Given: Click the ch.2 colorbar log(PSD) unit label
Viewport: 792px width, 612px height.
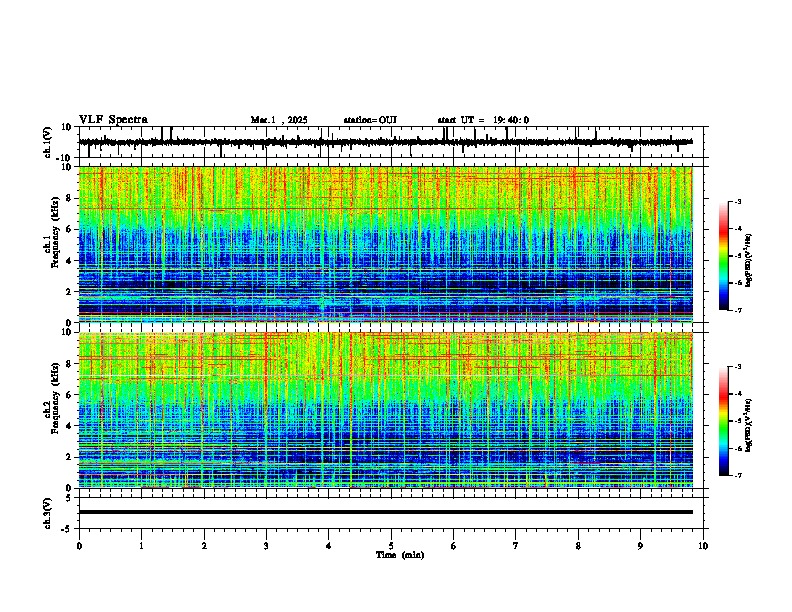Looking at the screenshot, I should [749, 425].
